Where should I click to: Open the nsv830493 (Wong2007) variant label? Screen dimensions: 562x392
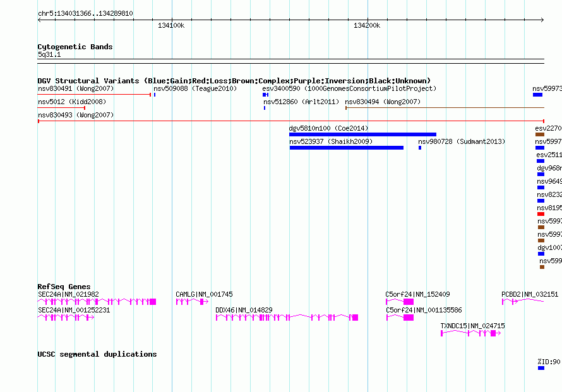(x=76, y=115)
